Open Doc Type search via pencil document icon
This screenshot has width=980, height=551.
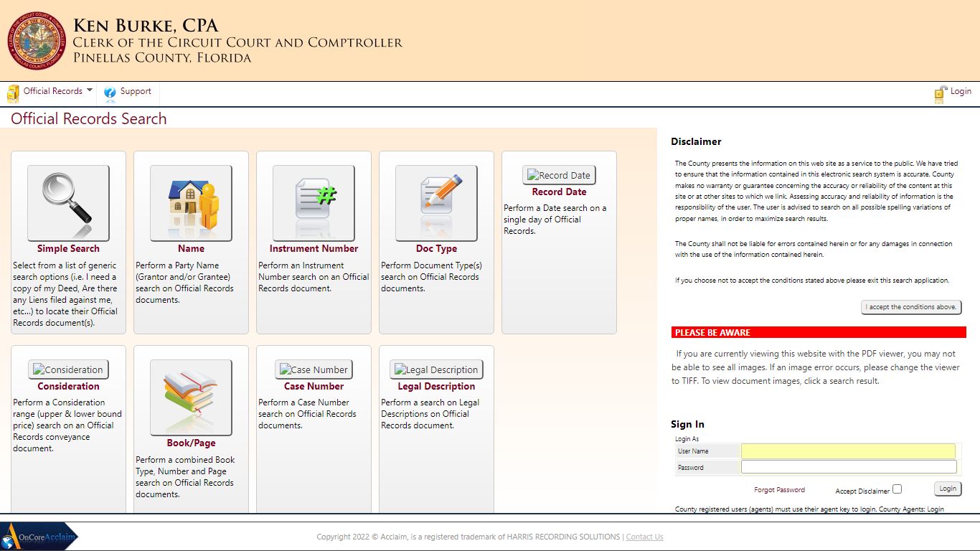[x=436, y=203]
